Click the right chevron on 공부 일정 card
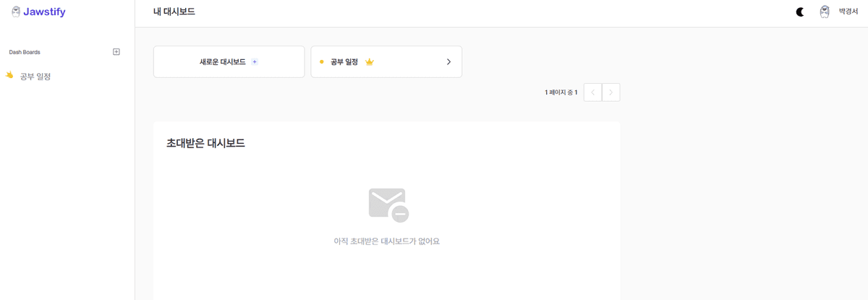Image resolution: width=868 pixels, height=300 pixels. pyautogui.click(x=448, y=62)
